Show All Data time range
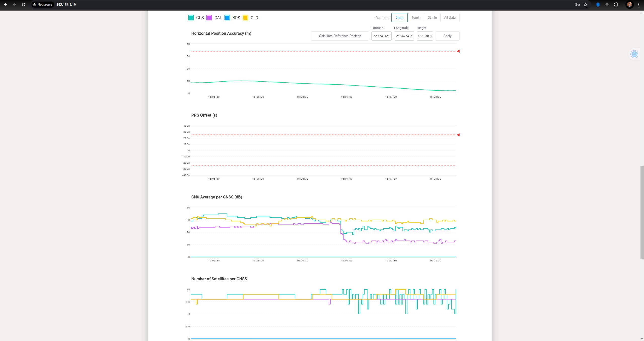This screenshot has height=341, width=644. [x=450, y=18]
